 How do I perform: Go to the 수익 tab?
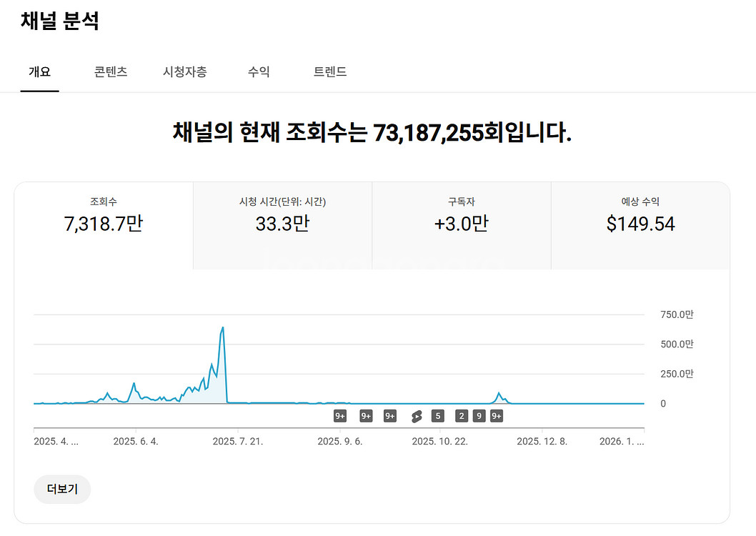pyautogui.click(x=259, y=72)
